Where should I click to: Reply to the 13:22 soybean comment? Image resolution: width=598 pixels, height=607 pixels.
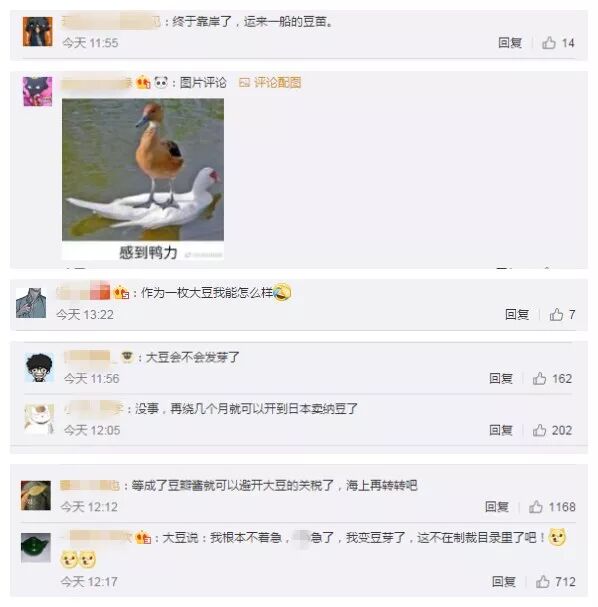pyautogui.click(x=517, y=314)
